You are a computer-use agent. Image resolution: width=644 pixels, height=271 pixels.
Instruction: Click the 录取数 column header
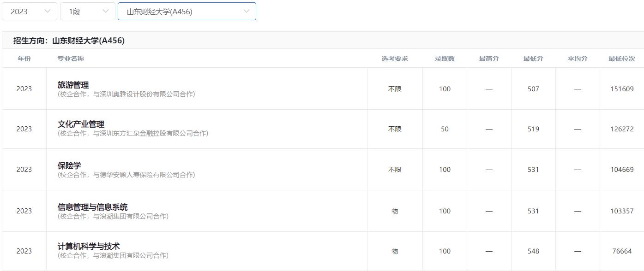coord(445,59)
